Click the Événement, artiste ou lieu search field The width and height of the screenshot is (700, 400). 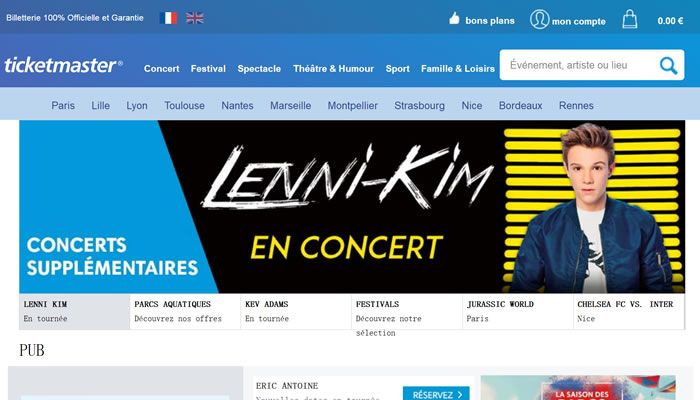point(580,65)
